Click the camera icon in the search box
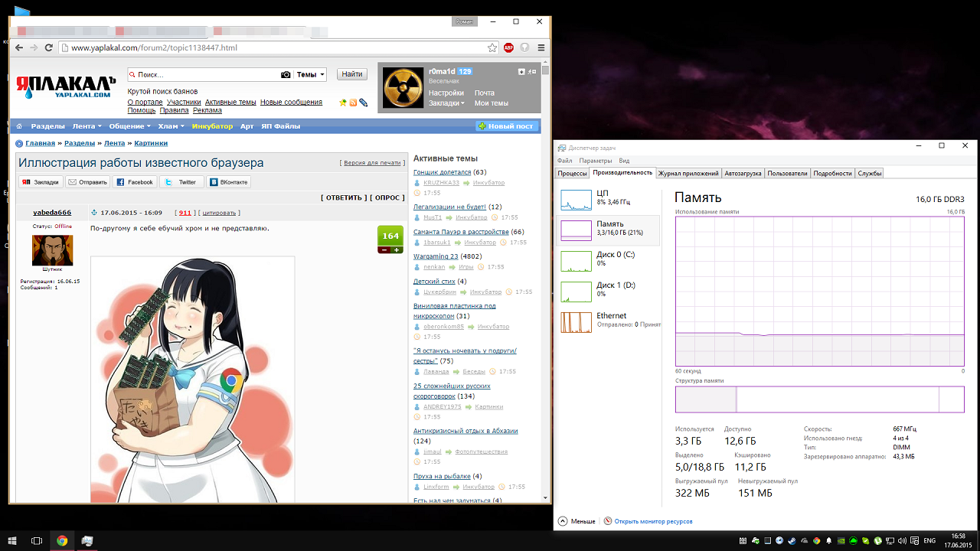This screenshot has height=551, width=980. tap(286, 74)
